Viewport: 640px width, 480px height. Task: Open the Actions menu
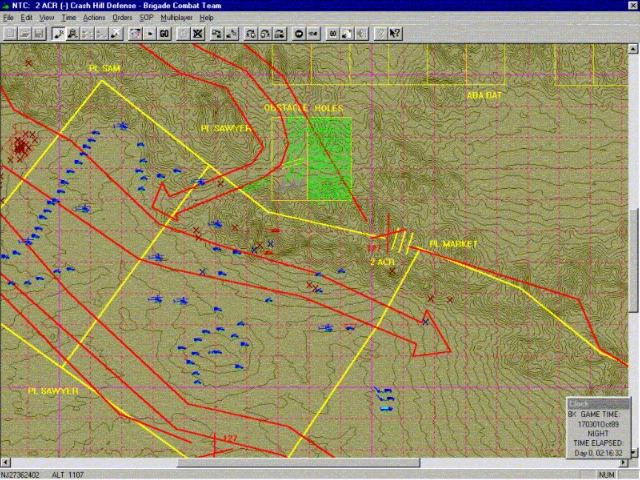[x=93, y=18]
